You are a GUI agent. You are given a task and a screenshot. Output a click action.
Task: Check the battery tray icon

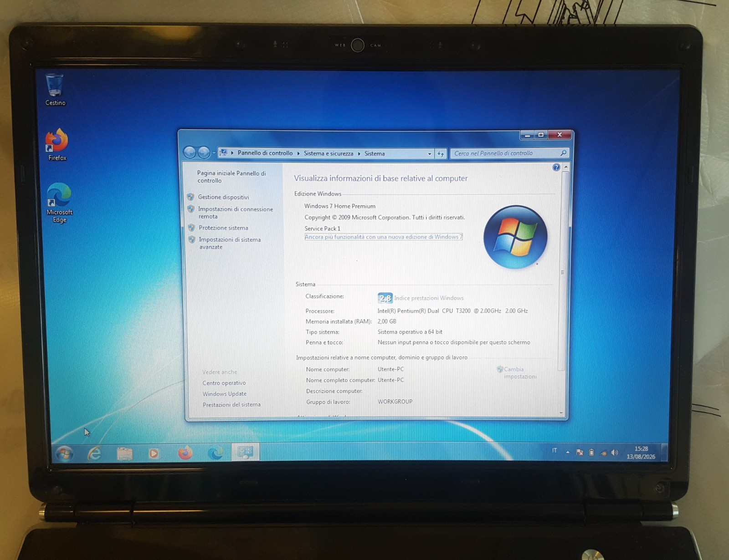click(591, 452)
